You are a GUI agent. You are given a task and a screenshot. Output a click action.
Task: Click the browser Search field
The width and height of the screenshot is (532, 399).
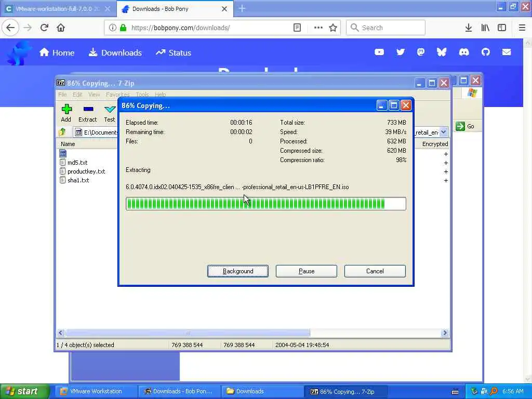click(385, 28)
